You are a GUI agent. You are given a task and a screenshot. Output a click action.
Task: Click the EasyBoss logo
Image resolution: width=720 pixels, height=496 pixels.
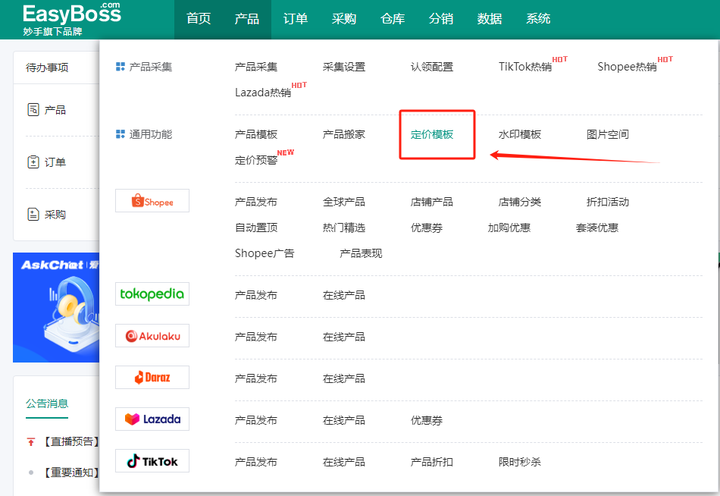[71, 19]
